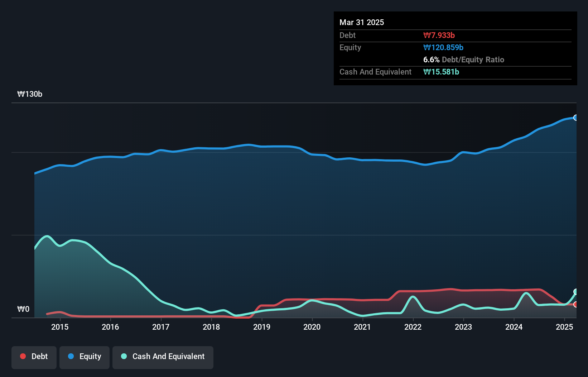Select the blue Equity endpoint marker on chart
Image resolution: width=588 pixels, height=377 pixels.
click(x=576, y=118)
